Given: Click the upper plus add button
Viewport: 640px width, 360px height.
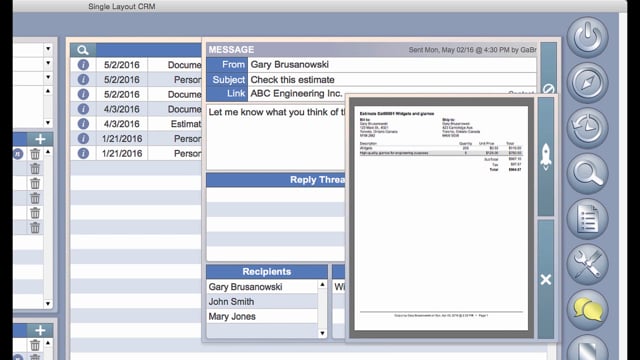Looking at the screenshot, I should tap(40, 139).
